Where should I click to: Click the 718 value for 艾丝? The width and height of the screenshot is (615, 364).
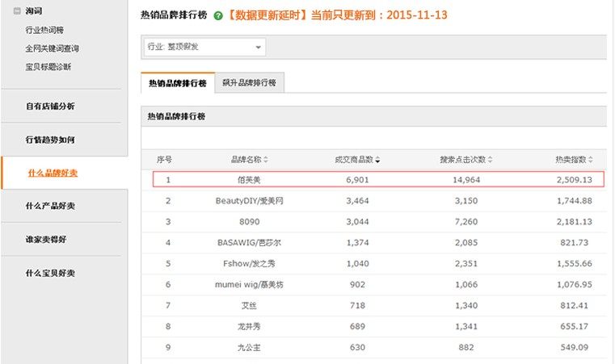(357, 305)
